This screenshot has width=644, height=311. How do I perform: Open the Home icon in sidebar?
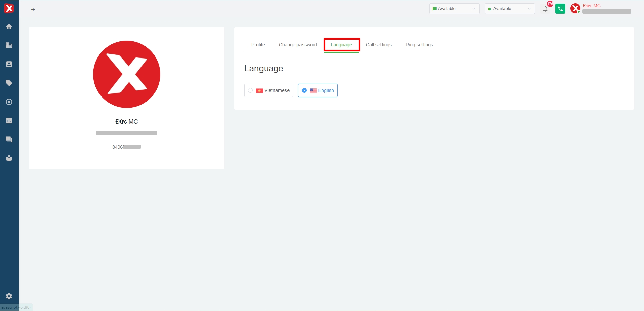[x=9, y=27]
